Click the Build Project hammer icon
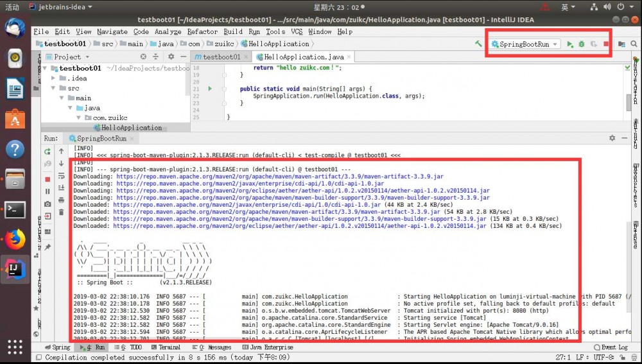Viewport: 642px width, 364px height. click(478, 44)
